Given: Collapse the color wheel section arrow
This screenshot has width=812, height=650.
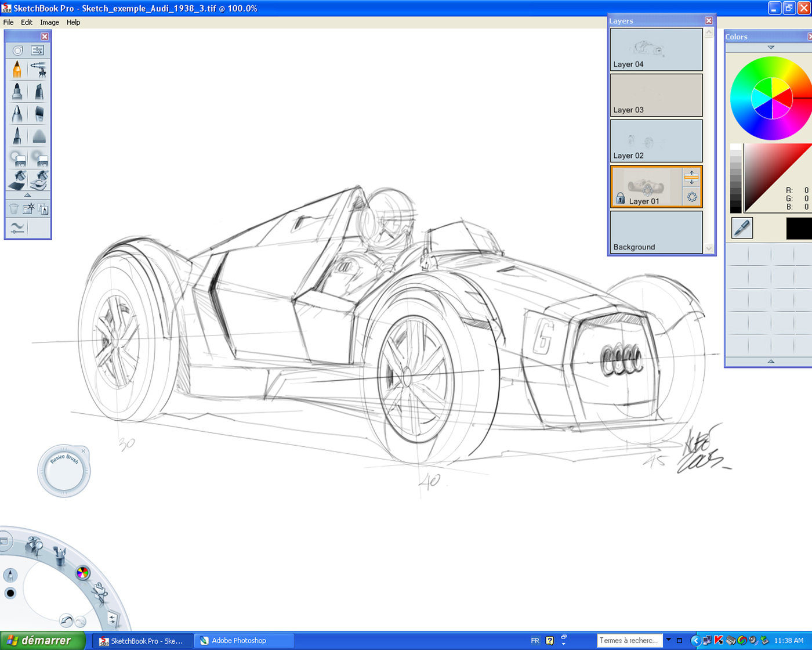Looking at the screenshot, I should [771, 48].
